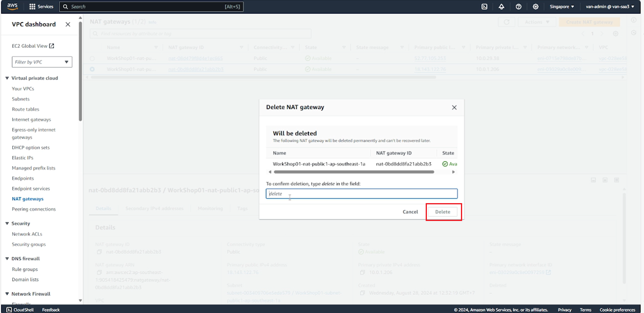This screenshot has width=644, height=313.
Task: Click the CloudShell button in the footer
Action: 20,310
